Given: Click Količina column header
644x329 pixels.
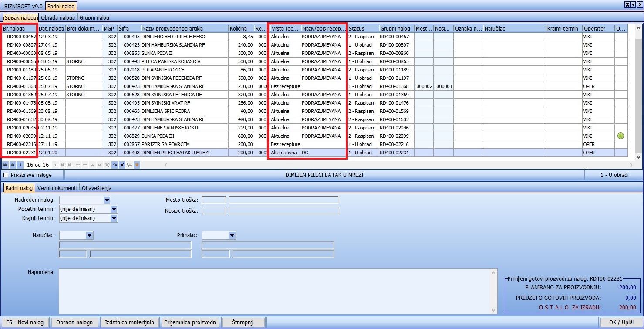Looking at the screenshot, I should click(241, 28).
